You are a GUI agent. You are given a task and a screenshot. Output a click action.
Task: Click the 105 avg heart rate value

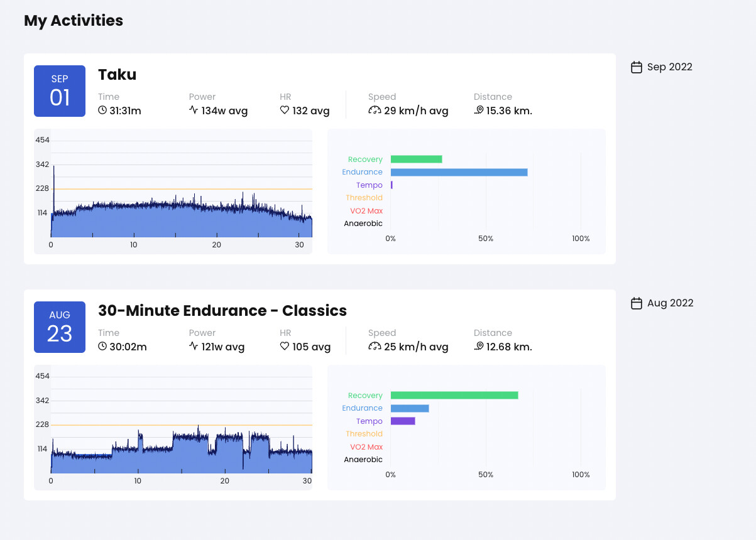[311, 347]
